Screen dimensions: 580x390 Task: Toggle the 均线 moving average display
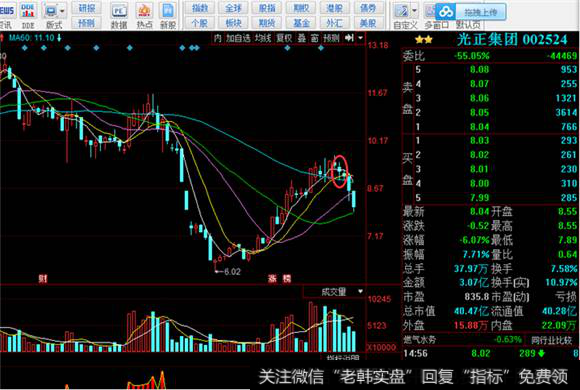click(x=263, y=38)
